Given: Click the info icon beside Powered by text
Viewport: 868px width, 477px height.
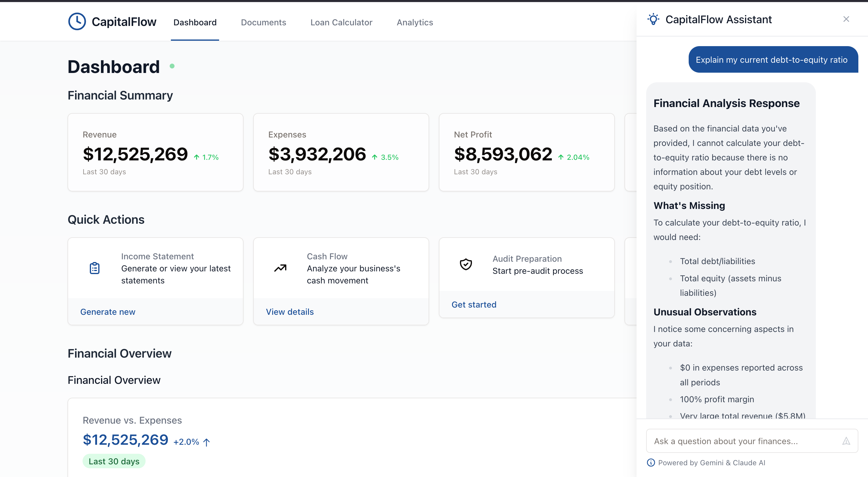Looking at the screenshot, I should [651, 463].
